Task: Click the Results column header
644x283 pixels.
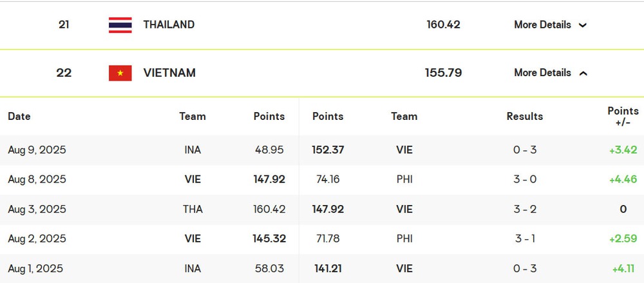Action: (x=525, y=117)
